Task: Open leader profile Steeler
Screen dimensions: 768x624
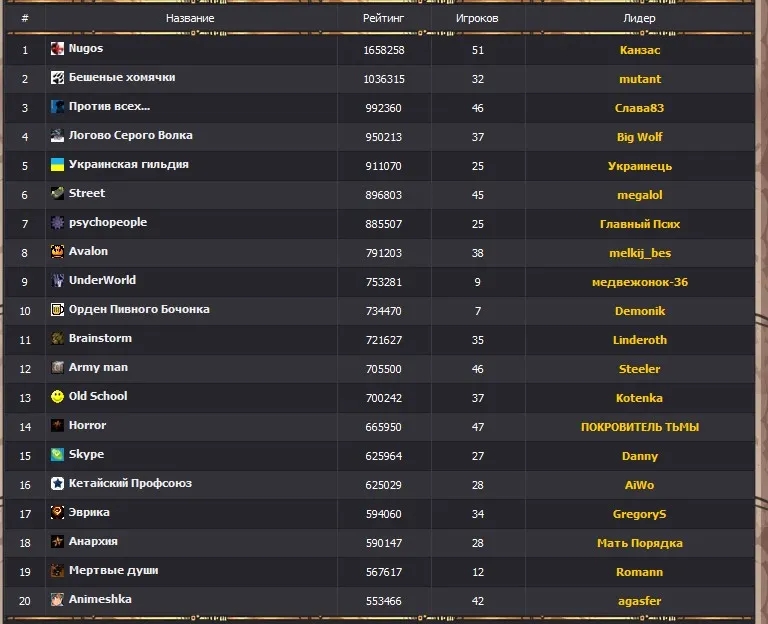Action: point(639,369)
